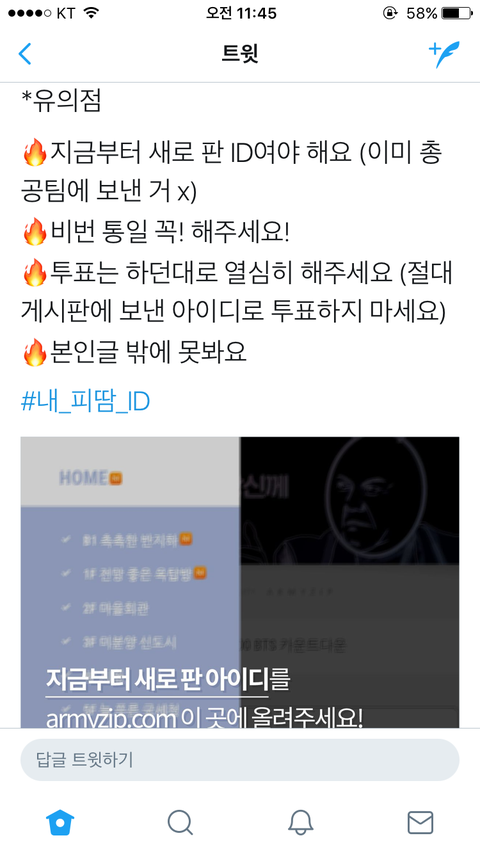Open the Notifications bell tab
Viewport: 480px width, 854px height.
coord(300,822)
